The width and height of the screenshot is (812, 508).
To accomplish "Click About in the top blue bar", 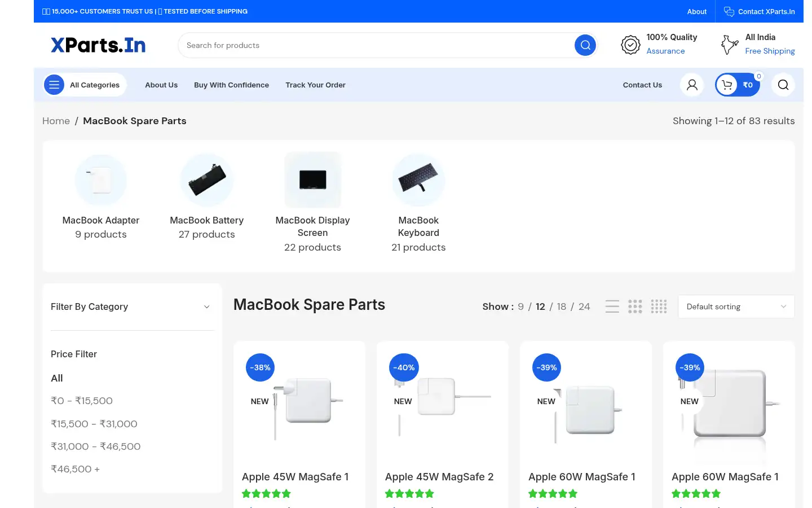I will coord(697,11).
